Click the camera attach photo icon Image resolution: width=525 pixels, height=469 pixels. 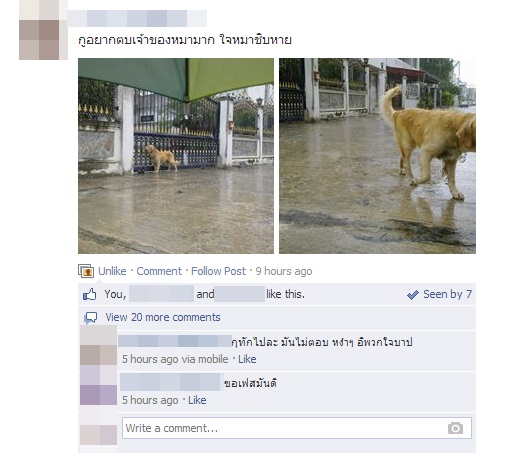tap(455, 428)
